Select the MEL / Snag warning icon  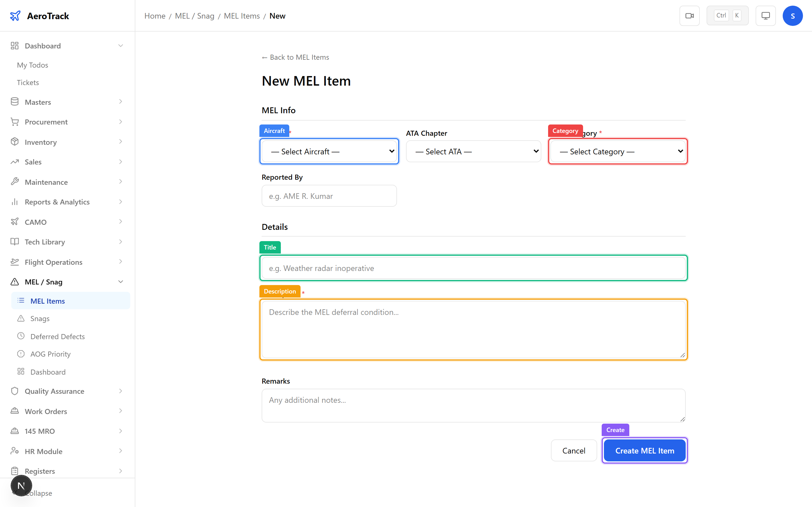point(15,282)
